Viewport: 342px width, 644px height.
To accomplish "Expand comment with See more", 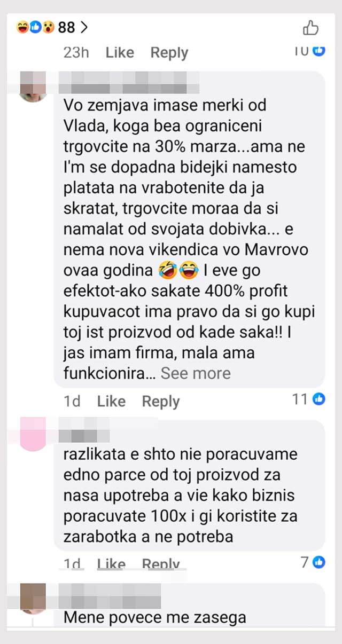I will [x=196, y=373].
